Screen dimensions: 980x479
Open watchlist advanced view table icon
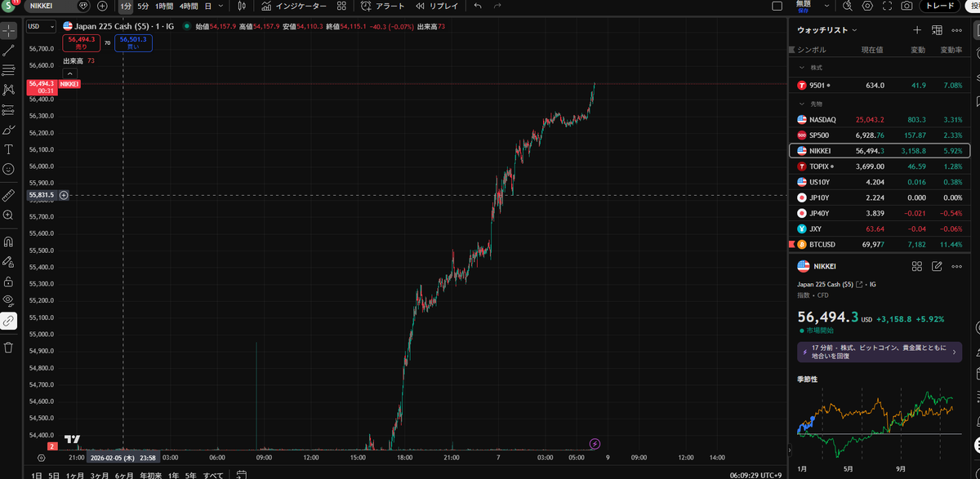pos(937,30)
